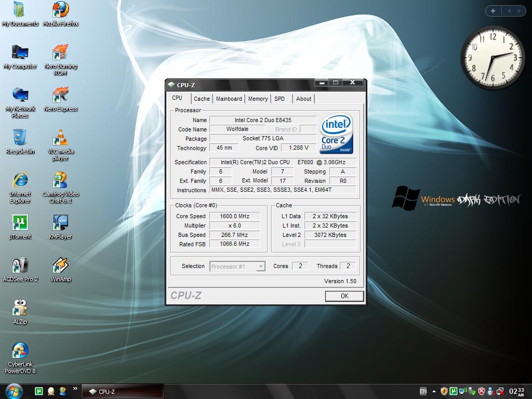This screenshot has height=399, width=532.
Task: Select the µTorrent desktop icon
Action: (x=20, y=223)
